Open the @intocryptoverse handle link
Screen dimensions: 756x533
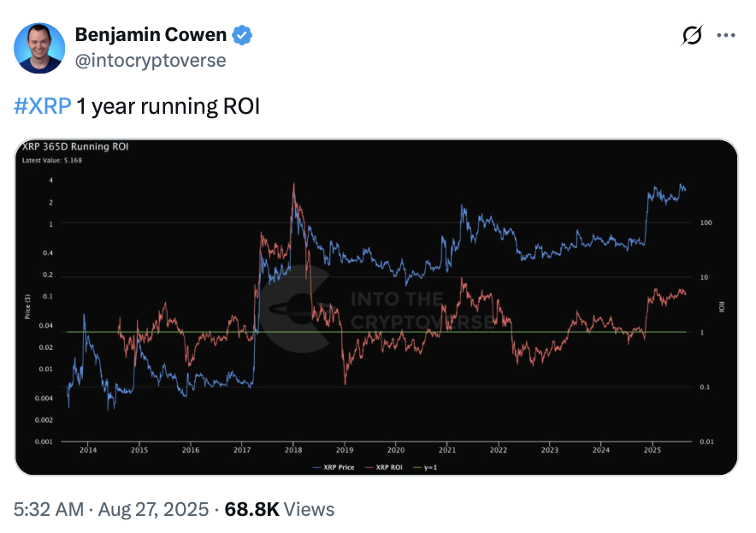pyautogui.click(x=150, y=60)
